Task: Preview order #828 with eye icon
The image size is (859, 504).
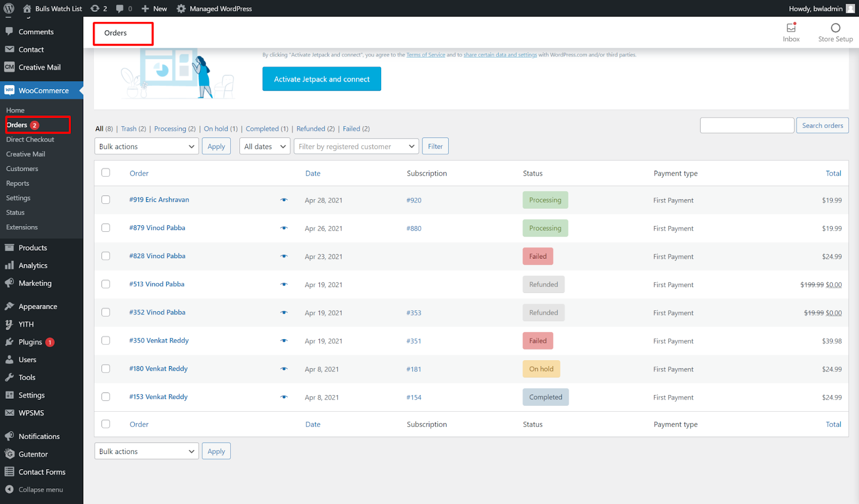Action: (284, 256)
